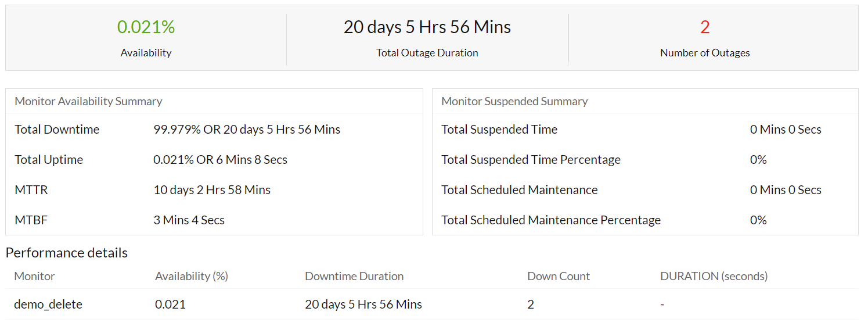Click the DURATION (seconds) column header

tap(714, 277)
